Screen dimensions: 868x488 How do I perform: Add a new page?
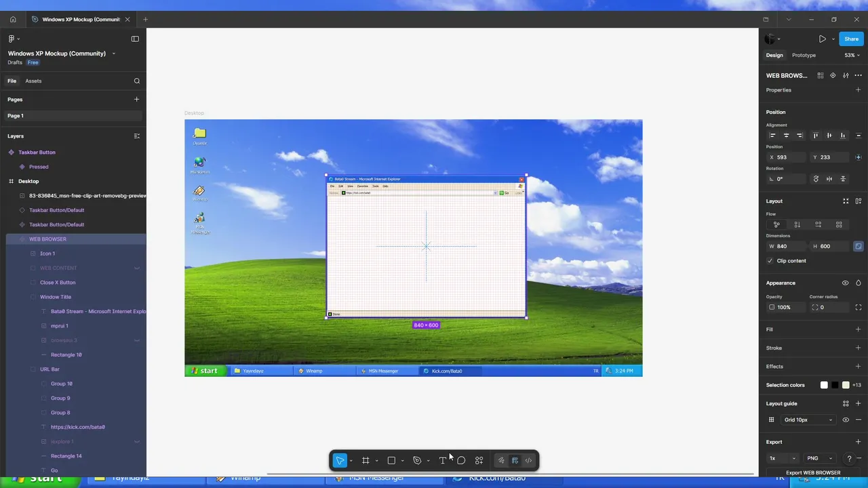pos(136,100)
